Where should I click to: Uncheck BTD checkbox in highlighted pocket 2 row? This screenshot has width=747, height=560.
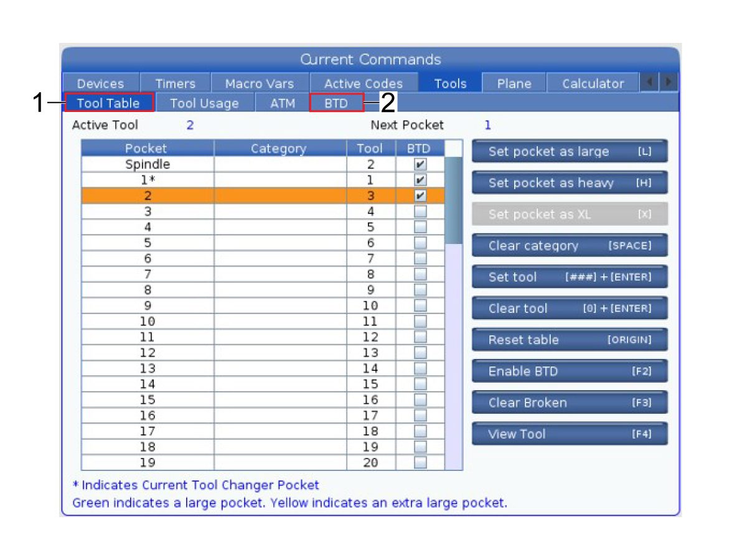(x=421, y=196)
